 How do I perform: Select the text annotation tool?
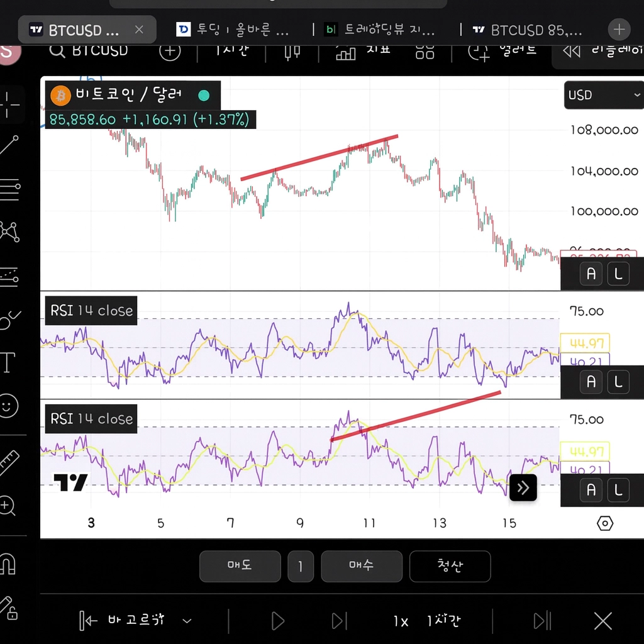click(8, 362)
